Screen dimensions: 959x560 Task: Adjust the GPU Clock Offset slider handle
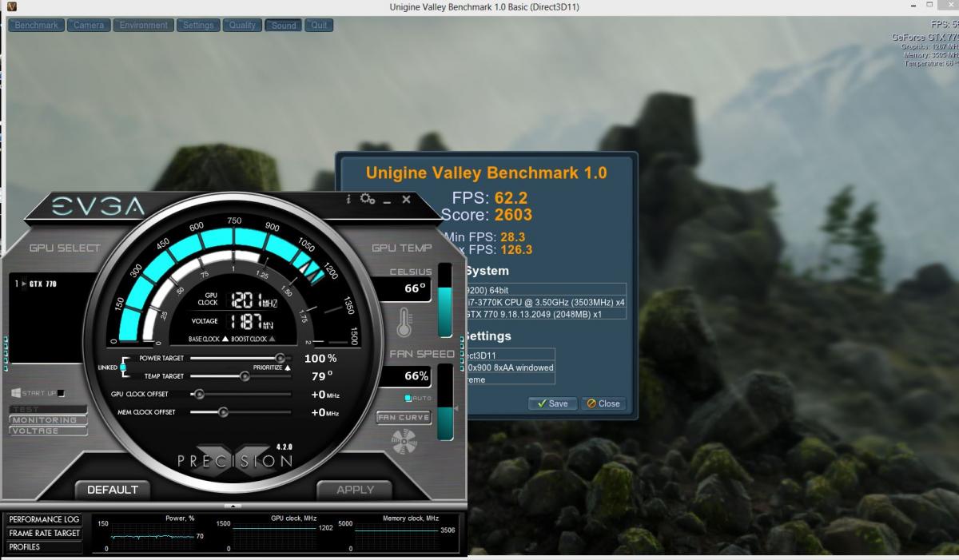199,394
